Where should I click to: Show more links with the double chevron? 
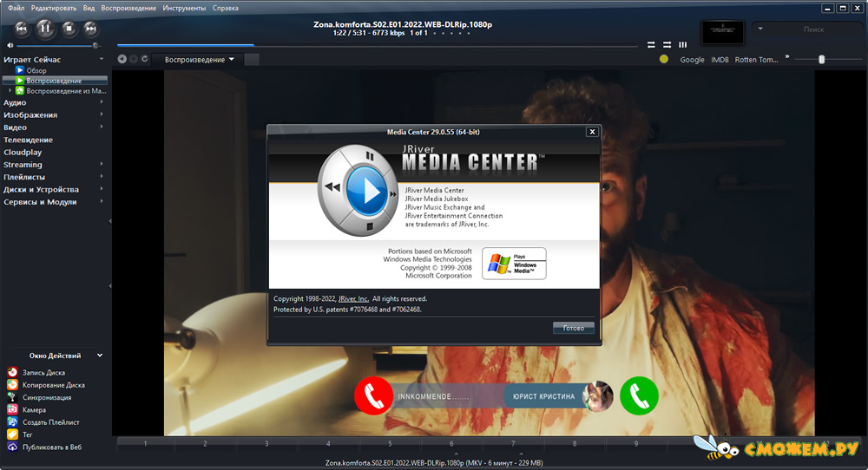tap(786, 56)
